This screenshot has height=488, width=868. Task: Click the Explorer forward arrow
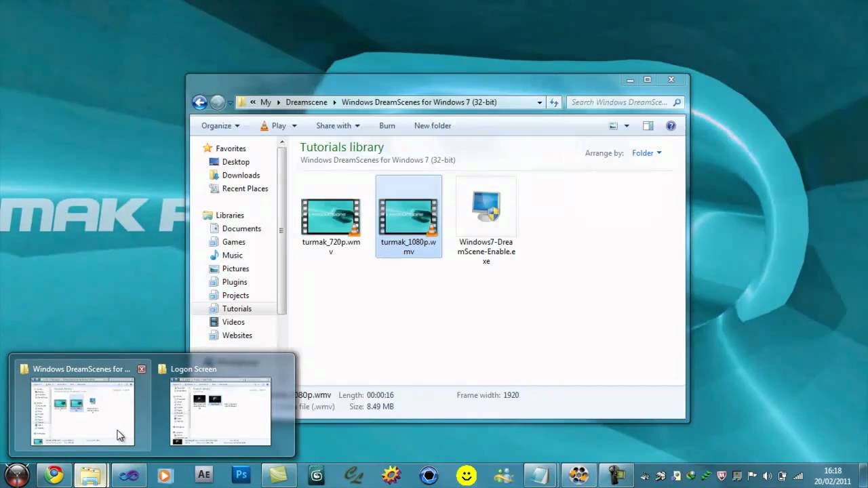pyautogui.click(x=217, y=102)
